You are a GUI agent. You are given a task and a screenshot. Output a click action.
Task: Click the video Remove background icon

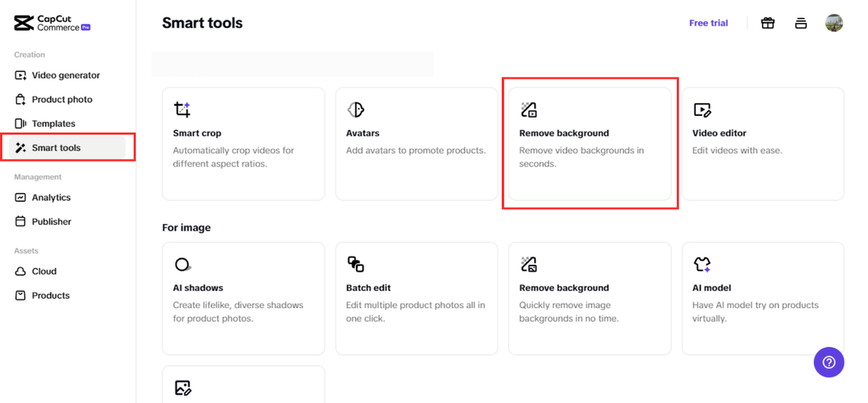point(529,110)
